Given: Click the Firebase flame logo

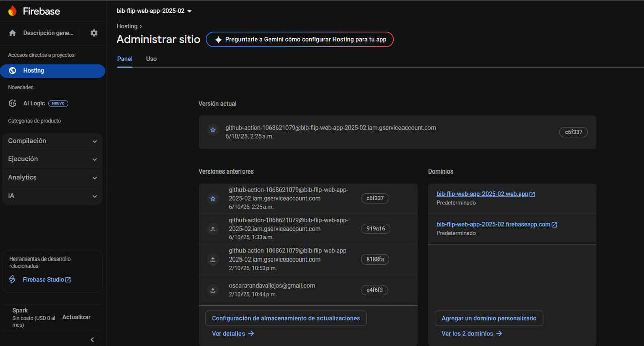Looking at the screenshot, I should click(x=13, y=11).
